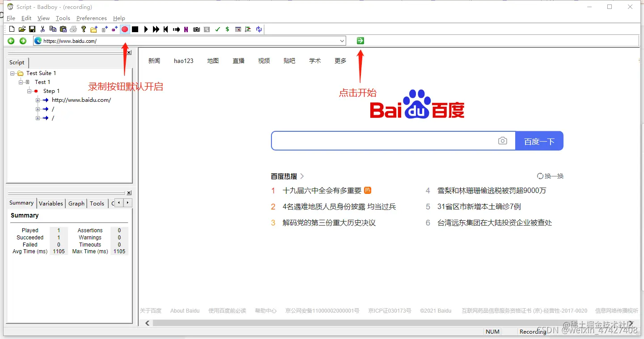Click the dollar-sign variables icon
Screen dimensions: 644x339
[227, 29]
